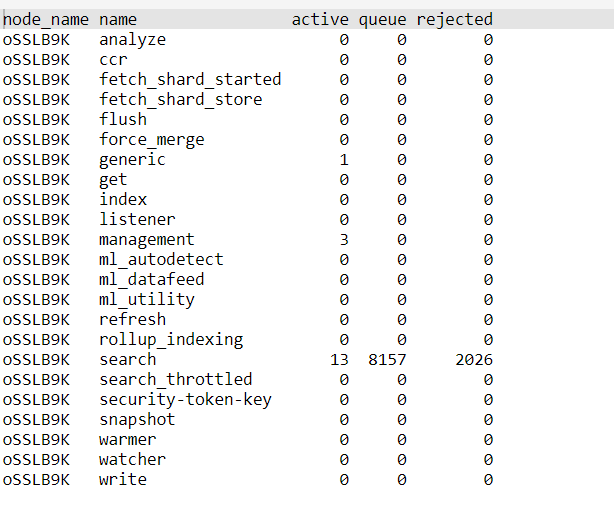Image resolution: width=614 pixels, height=528 pixels.
Task: Click the watcher pool name
Action: 132,460
